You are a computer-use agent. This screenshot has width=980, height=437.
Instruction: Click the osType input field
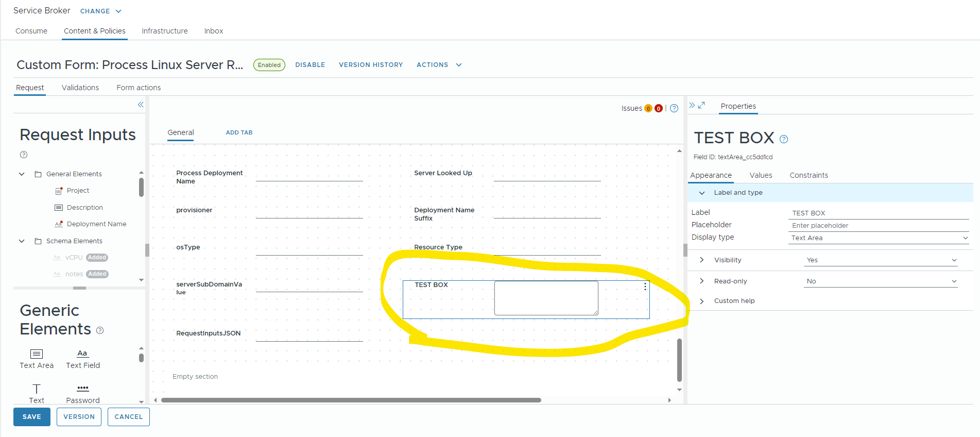tap(310, 249)
